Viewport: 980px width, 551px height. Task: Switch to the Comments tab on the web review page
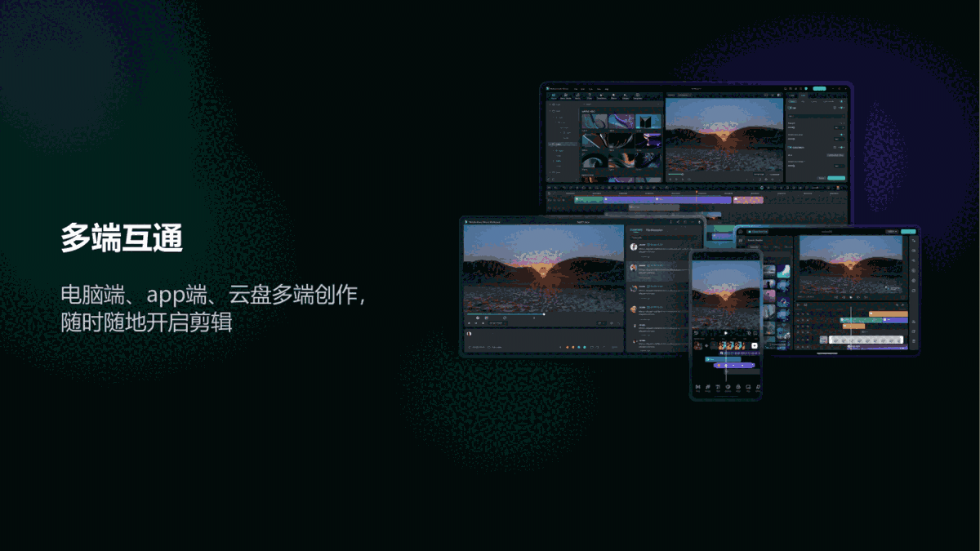point(636,230)
